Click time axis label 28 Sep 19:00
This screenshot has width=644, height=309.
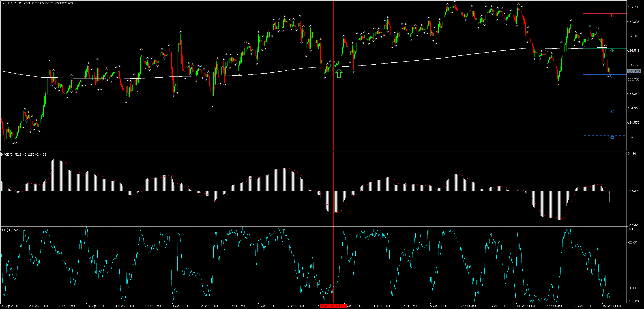67,306
